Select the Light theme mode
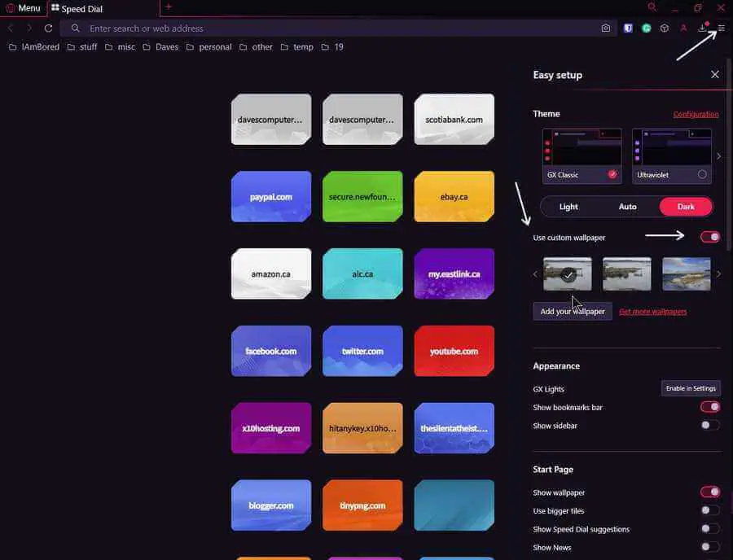The width and height of the screenshot is (733, 560). 568,207
